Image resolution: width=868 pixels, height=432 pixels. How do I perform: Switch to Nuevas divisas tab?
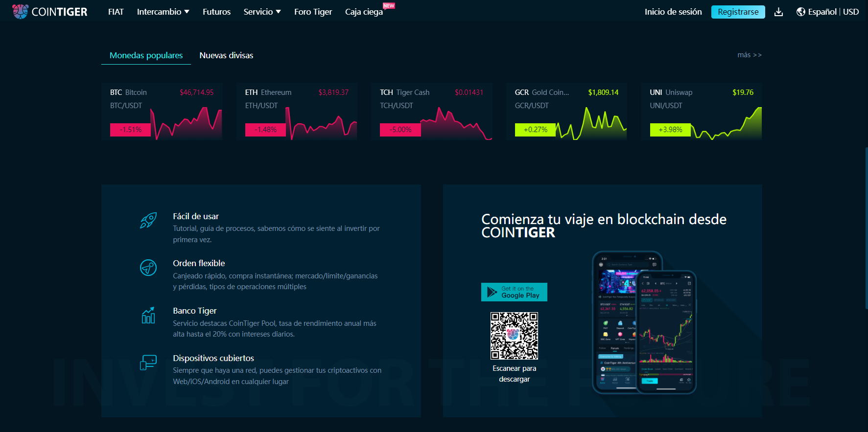coord(226,55)
